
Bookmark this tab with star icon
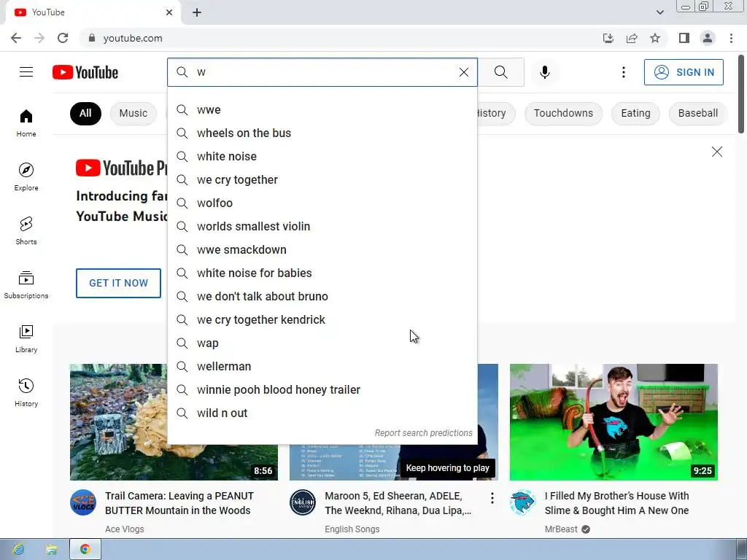[655, 38]
